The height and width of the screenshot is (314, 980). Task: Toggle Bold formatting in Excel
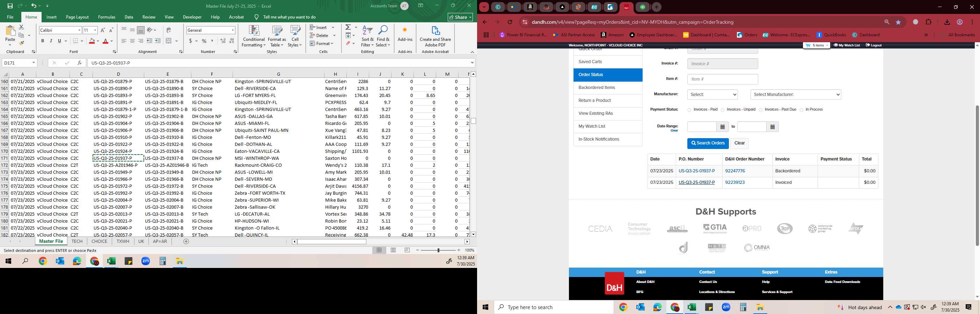click(x=43, y=41)
